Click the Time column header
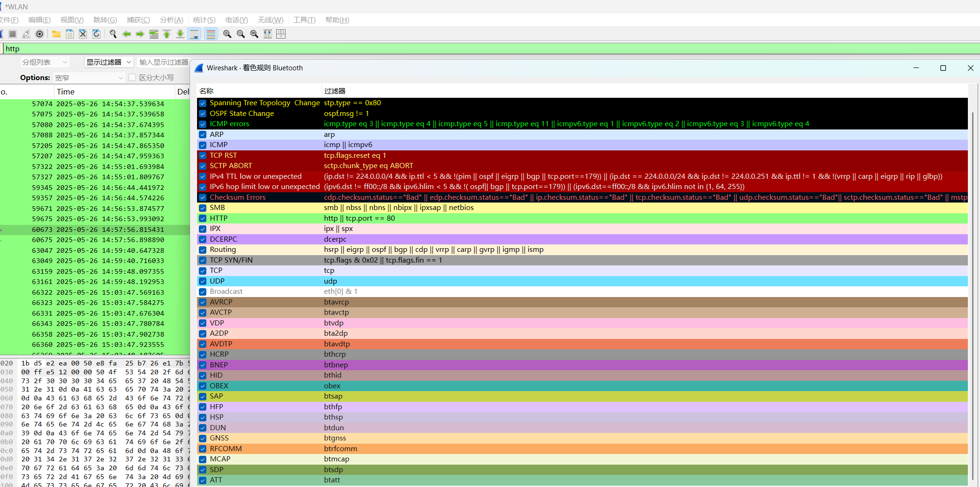The width and height of the screenshot is (980, 487). pyautogui.click(x=114, y=92)
